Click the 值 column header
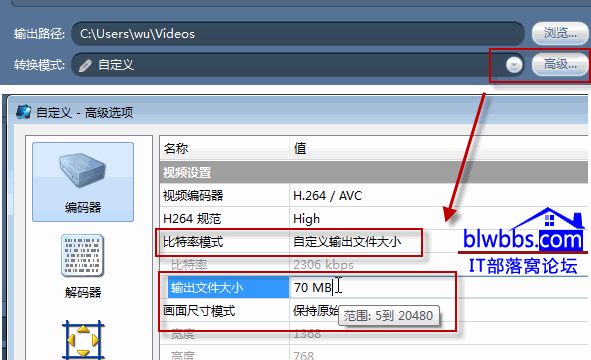The height and width of the screenshot is (360, 591). tap(300, 149)
